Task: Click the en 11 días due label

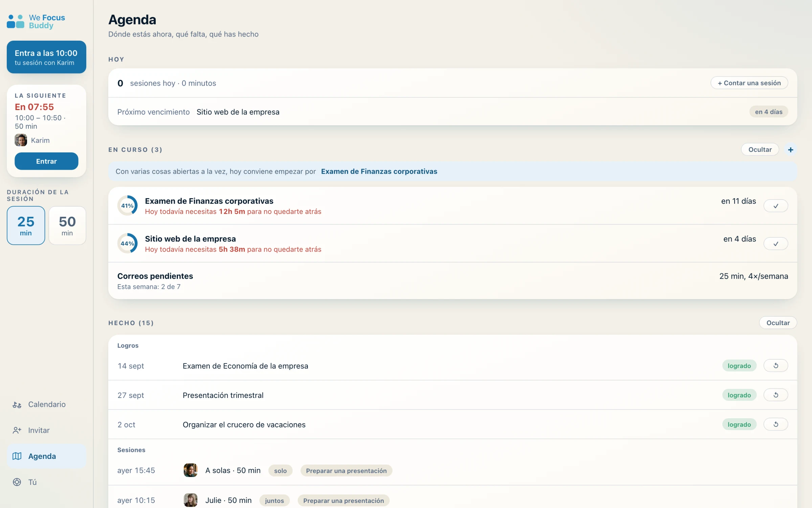Action: click(738, 201)
